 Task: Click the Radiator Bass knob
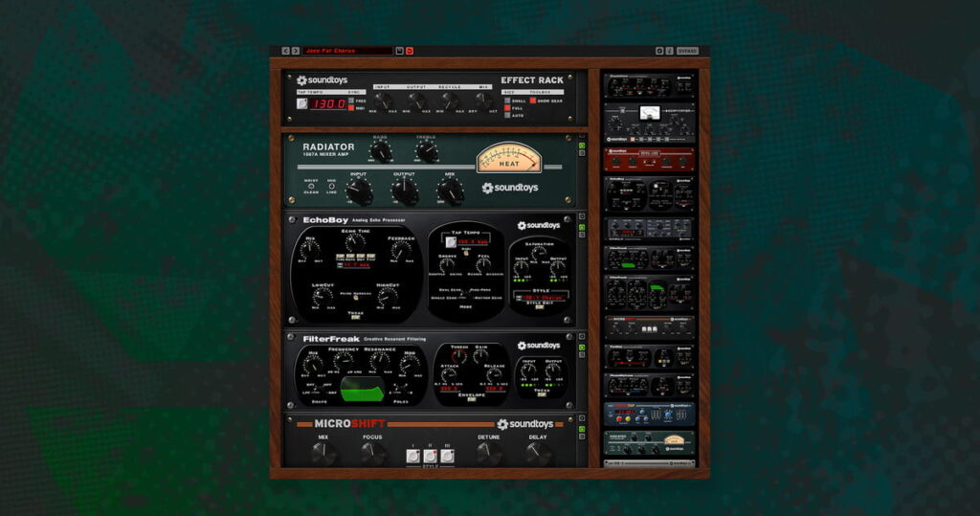pyautogui.click(x=380, y=151)
